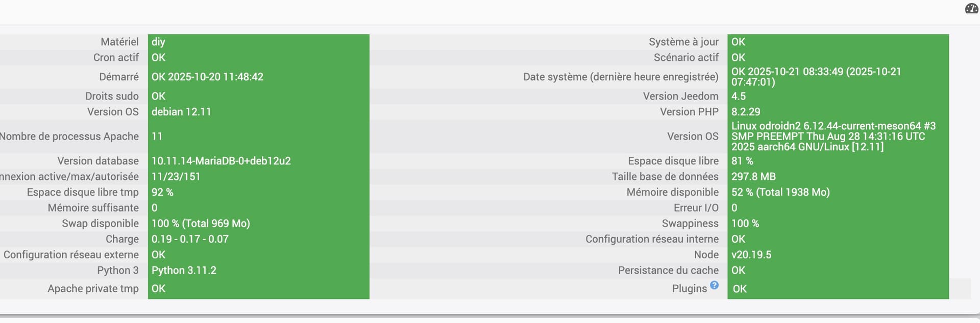
Task: Click the MariaDB database version value
Action: coord(221,161)
